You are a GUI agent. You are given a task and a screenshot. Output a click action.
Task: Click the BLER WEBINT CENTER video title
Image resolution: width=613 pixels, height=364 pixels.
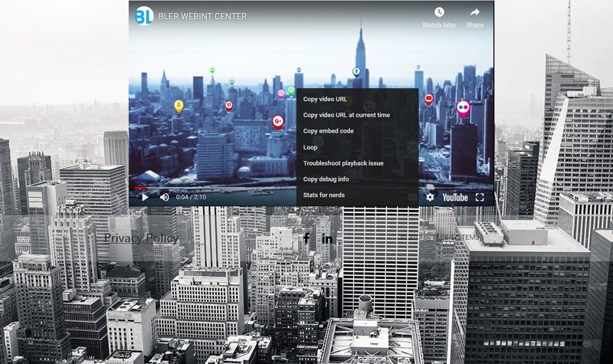coord(203,16)
